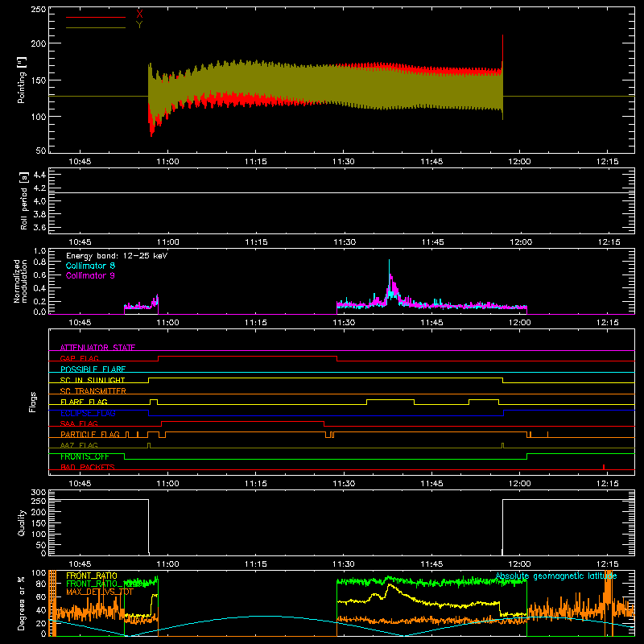Select the orange MAX_DET_VS_TOT legend label
This screenshot has width=644, height=644.
pyautogui.click(x=100, y=592)
